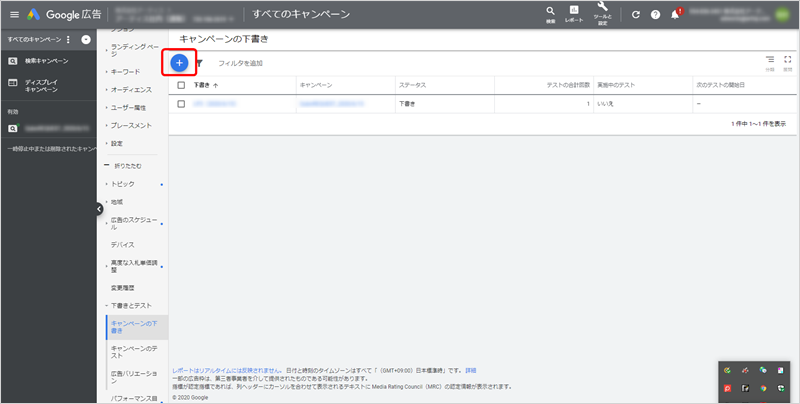Click the Google Ads logo
The height and width of the screenshot is (404, 800).
(34, 15)
